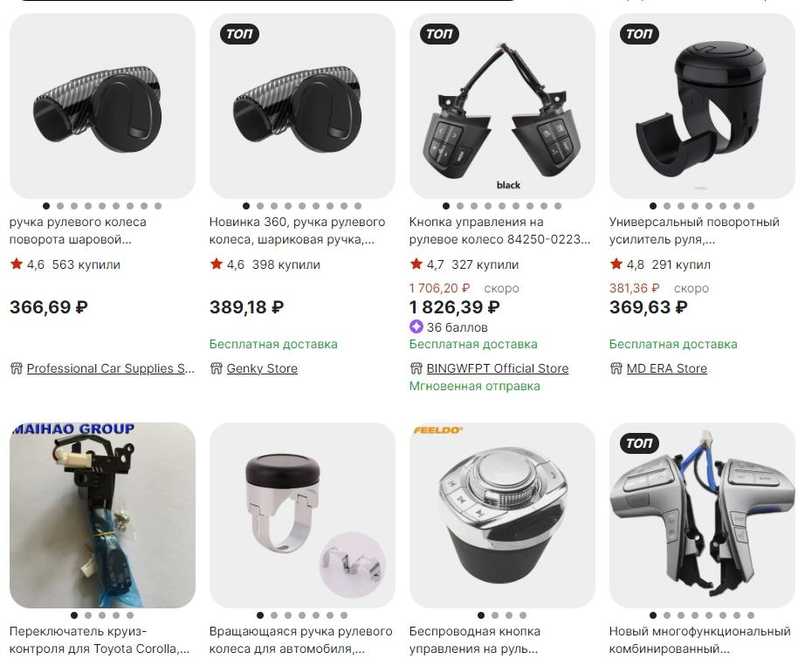Screen dimensions: 812x659
Task: Open title 'Вращающаяся ручка рулевого колеса'
Action: (x=300, y=640)
